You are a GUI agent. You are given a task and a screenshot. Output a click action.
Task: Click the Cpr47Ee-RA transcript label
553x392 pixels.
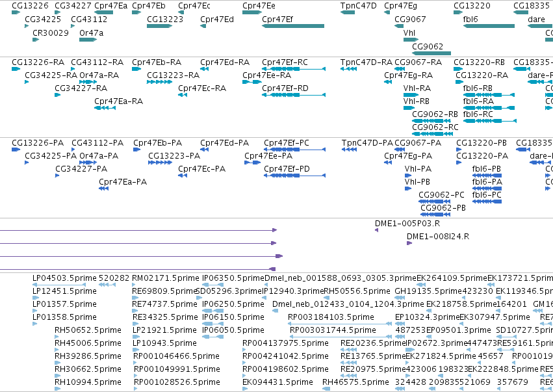coord(266,75)
